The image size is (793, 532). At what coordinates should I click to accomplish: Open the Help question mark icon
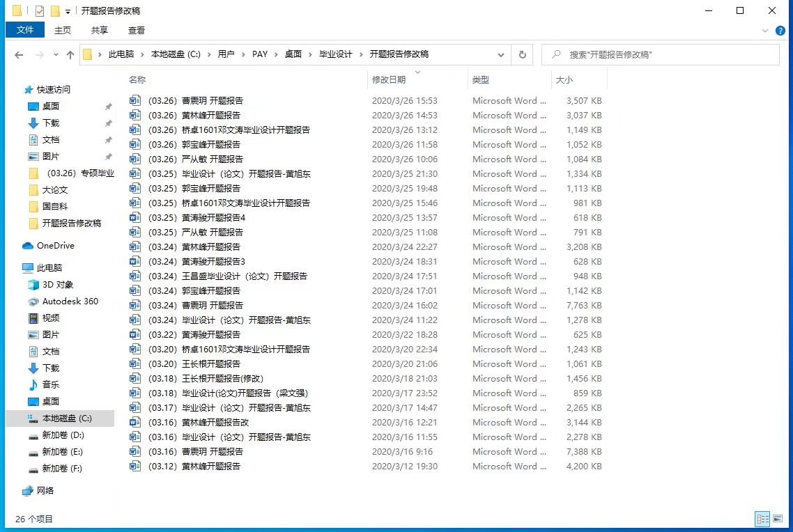(780, 30)
